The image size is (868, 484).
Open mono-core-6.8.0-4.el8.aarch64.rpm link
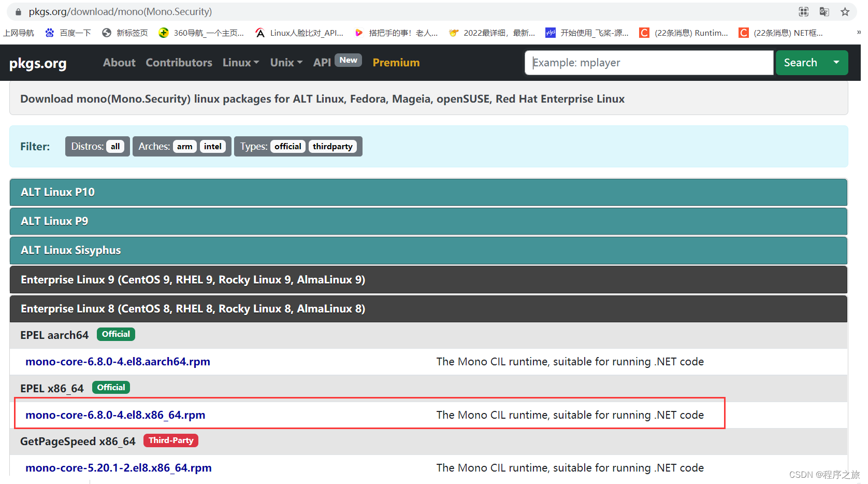[x=118, y=362]
